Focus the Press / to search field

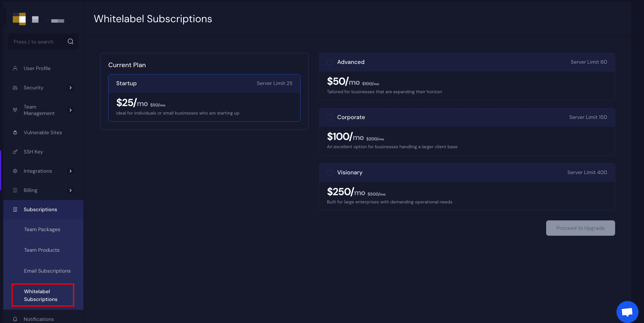tap(37, 42)
